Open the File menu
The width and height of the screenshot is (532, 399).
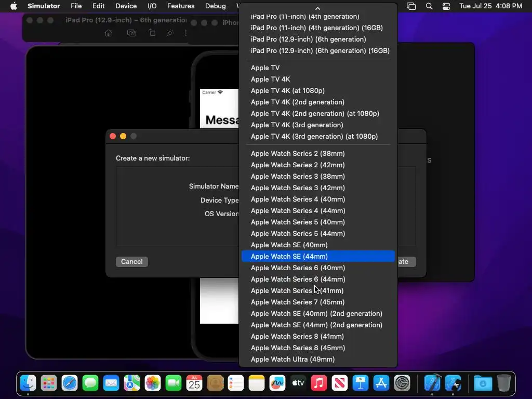[x=76, y=6]
